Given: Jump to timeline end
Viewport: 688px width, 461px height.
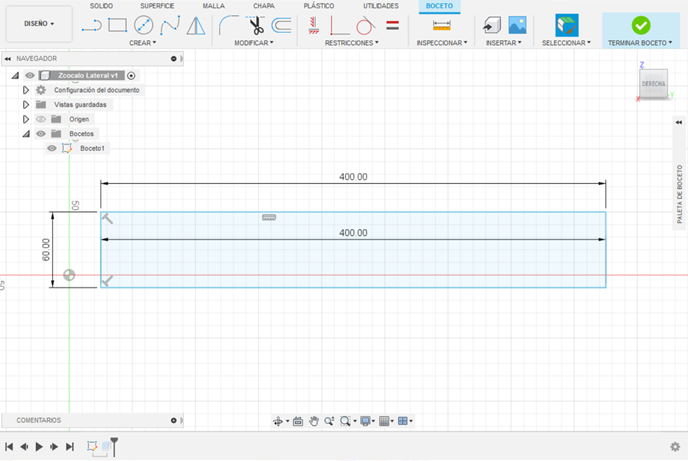Looking at the screenshot, I should (x=69, y=447).
